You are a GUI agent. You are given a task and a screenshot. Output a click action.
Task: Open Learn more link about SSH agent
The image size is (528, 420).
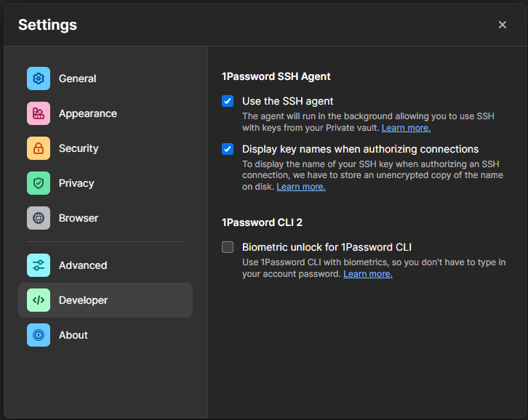(x=406, y=128)
